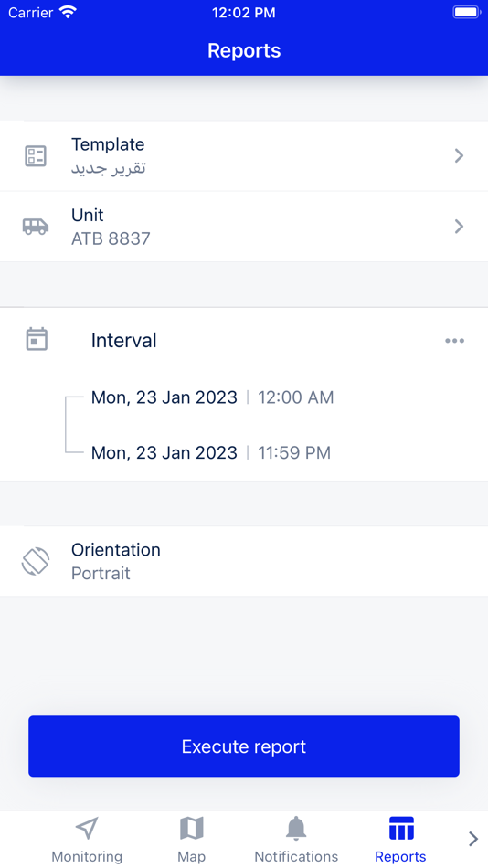Show more tabs with bottom-right chevron
Viewport: 488px width, 868px height.
pos(473,839)
